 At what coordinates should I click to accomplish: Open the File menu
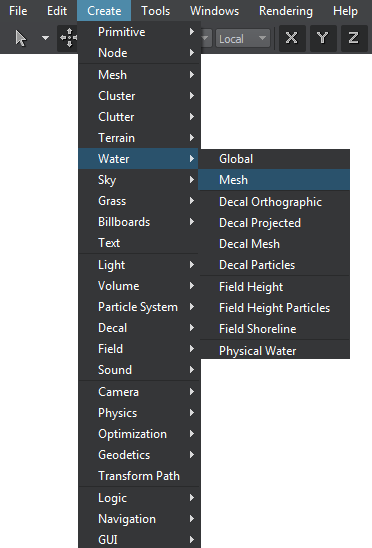point(18,11)
